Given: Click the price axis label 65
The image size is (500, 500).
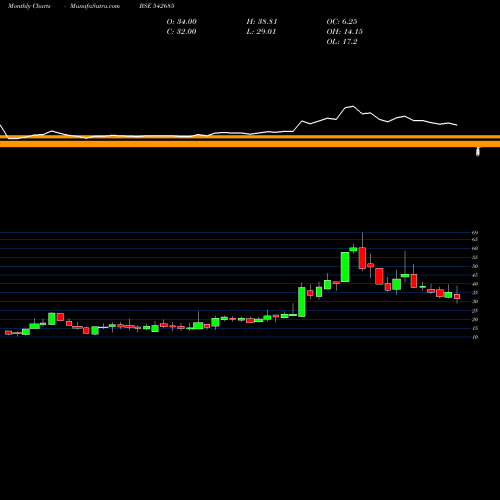Looking at the screenshot, I should coord(475,240).
